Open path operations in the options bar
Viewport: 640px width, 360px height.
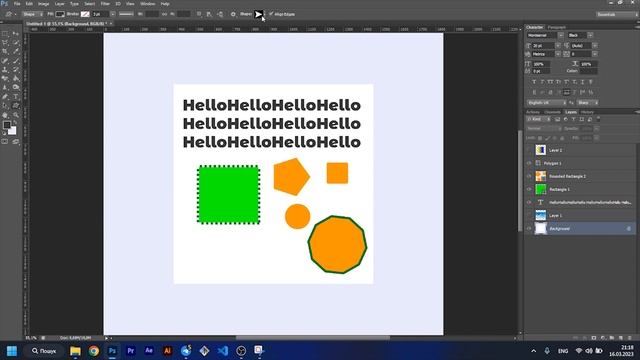199,14
